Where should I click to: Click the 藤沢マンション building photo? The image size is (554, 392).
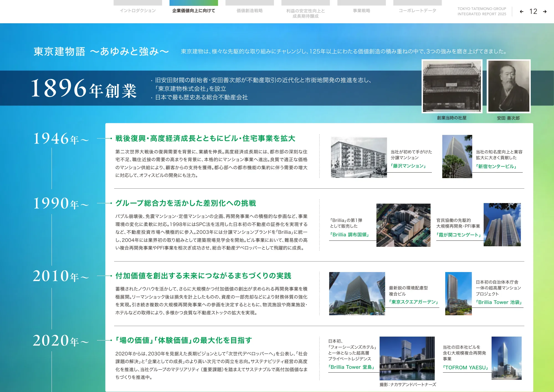[359, 157]
